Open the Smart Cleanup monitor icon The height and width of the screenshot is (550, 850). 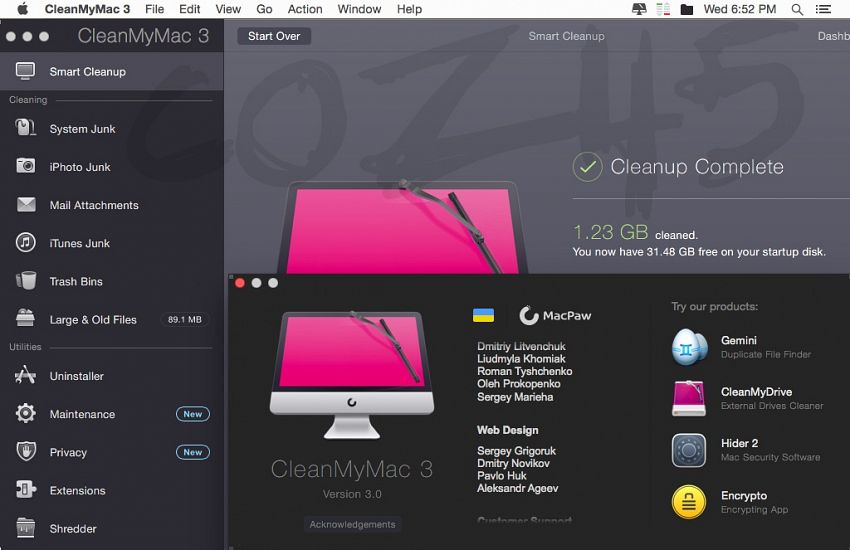click(25, 71)
